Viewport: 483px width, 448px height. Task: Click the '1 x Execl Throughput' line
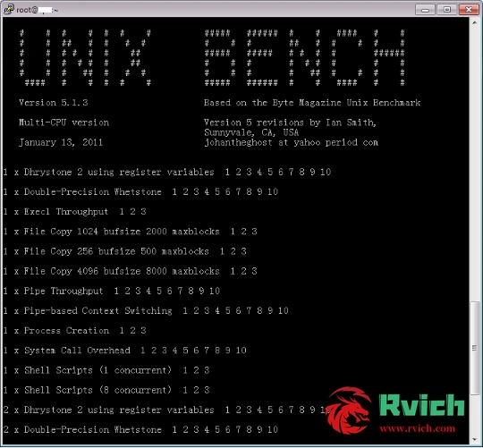pyautogui.click(x=75, y=212)
